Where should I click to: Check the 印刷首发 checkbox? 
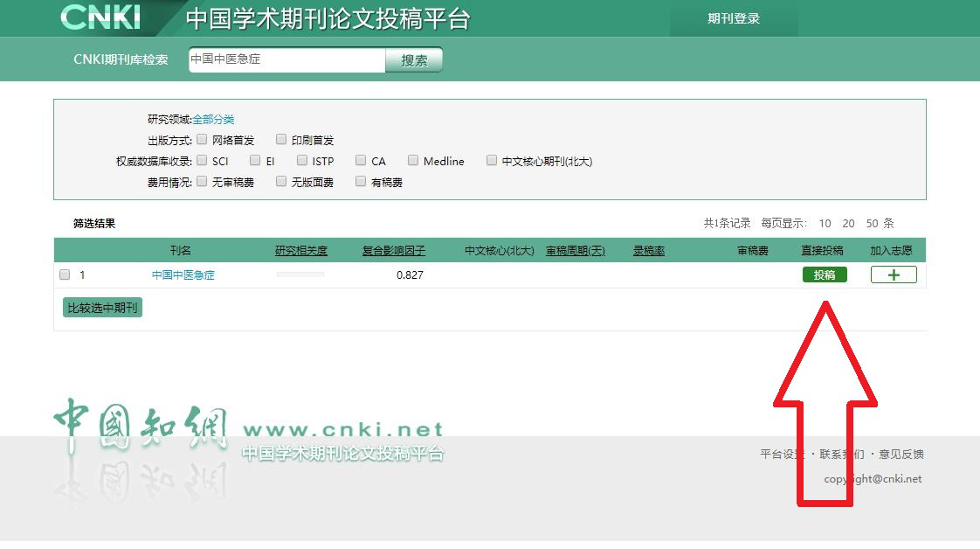coord(281,139)
